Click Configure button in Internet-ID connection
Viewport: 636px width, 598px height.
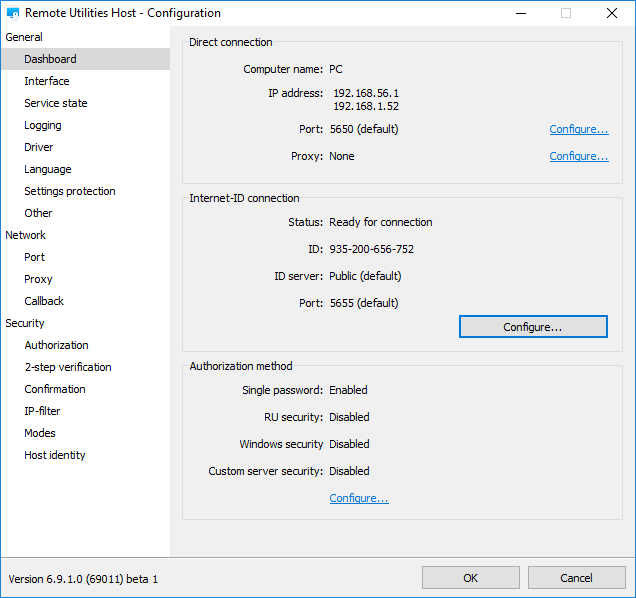pos(533,327)
